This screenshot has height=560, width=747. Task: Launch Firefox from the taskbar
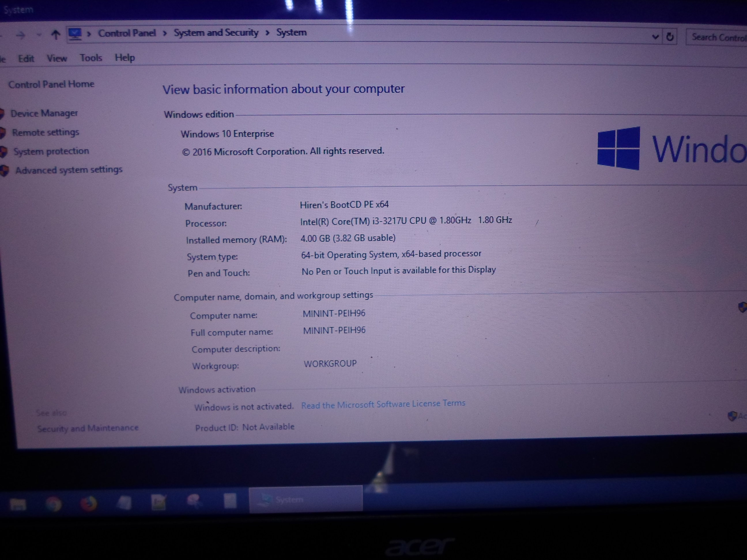[89, 503]
